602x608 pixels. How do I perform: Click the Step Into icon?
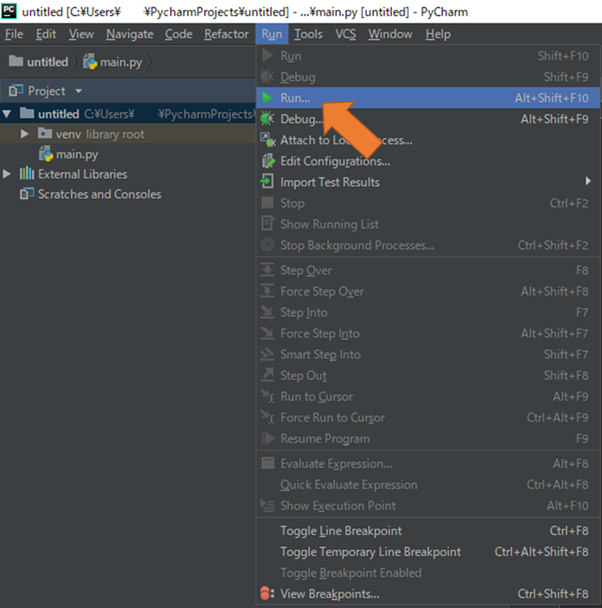click(x=267, y=312)
